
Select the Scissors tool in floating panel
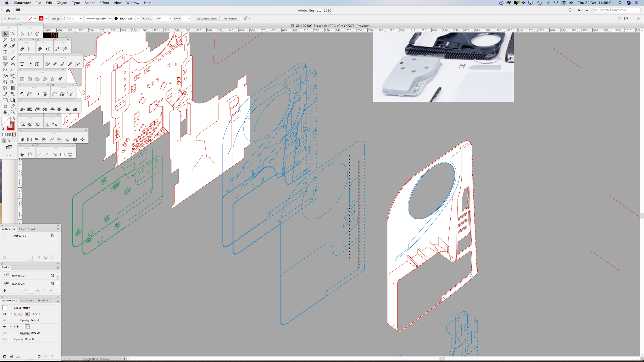[x=47, y=49]
